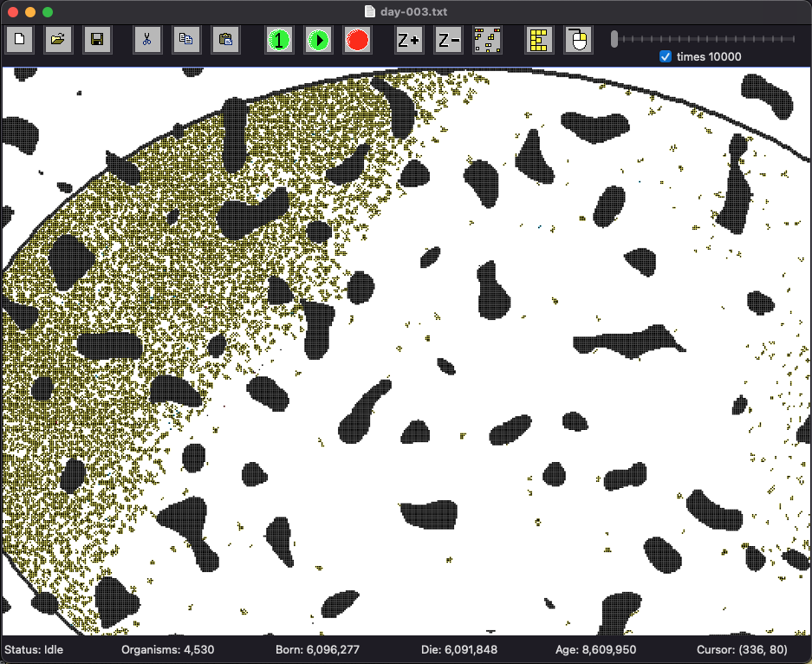
Task: Click the copy icon in toolbar
Action: (x=186, y=40)
